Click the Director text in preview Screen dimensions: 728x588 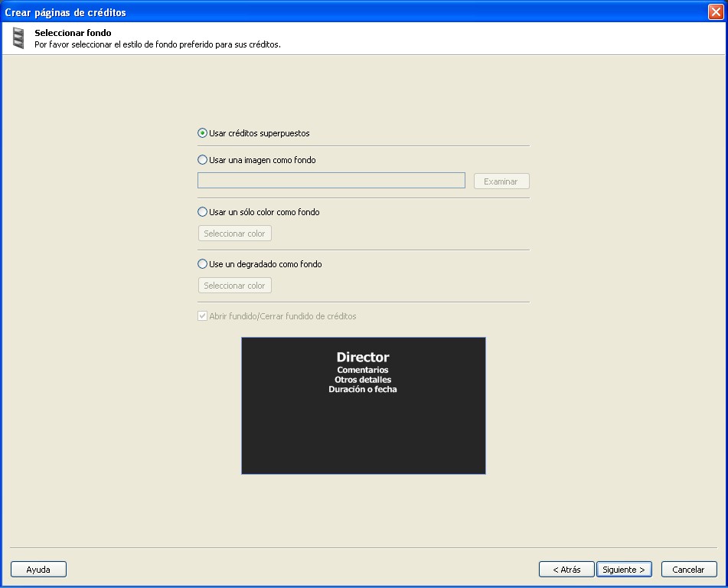pos(363,357)
